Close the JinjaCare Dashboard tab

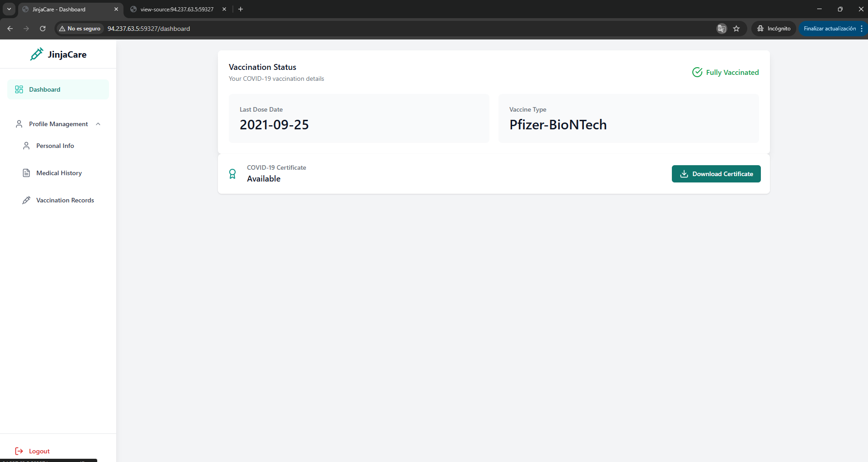[116, 9]
